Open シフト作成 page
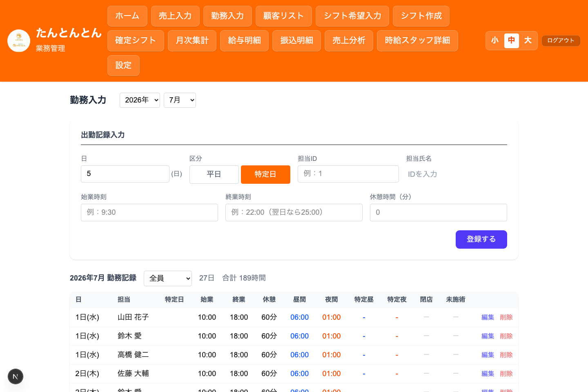The width and height of the screenshot is (588, 392). [421, 16]
